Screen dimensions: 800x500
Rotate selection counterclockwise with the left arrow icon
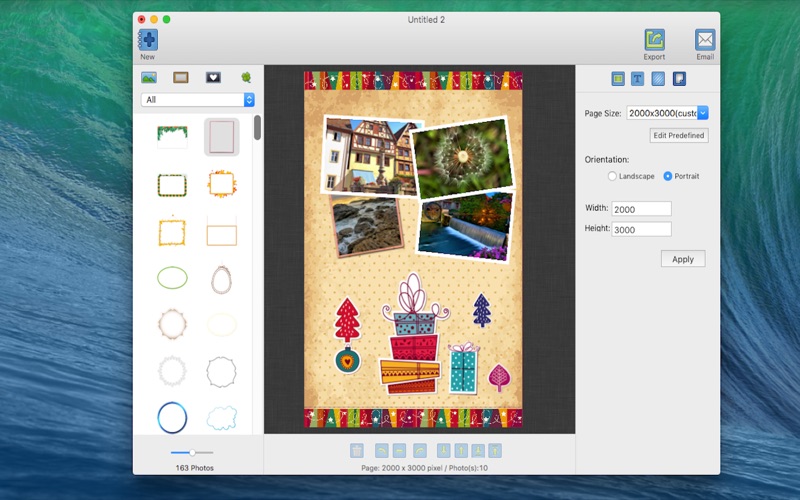click(x=382, y=451)
